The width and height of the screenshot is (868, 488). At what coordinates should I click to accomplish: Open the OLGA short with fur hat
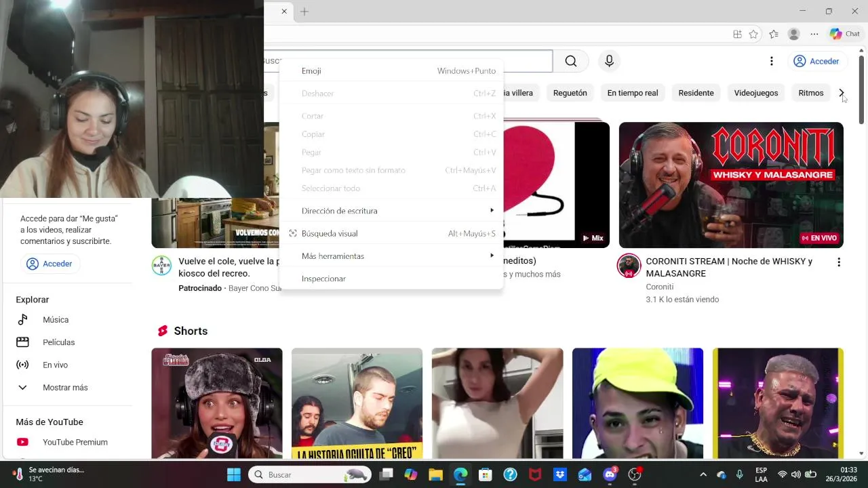pyautogui.click(x=217, y=403)
